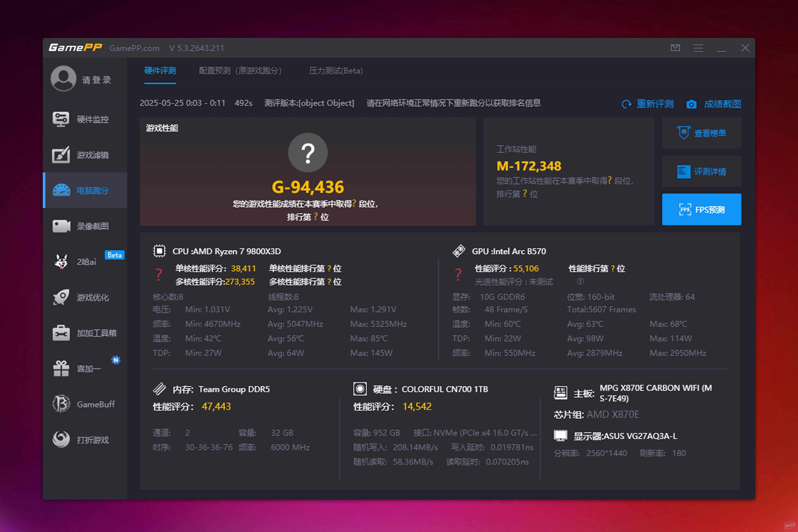
Task: Click the Max: 5325MHz CPU frequency
Action: 378,324
